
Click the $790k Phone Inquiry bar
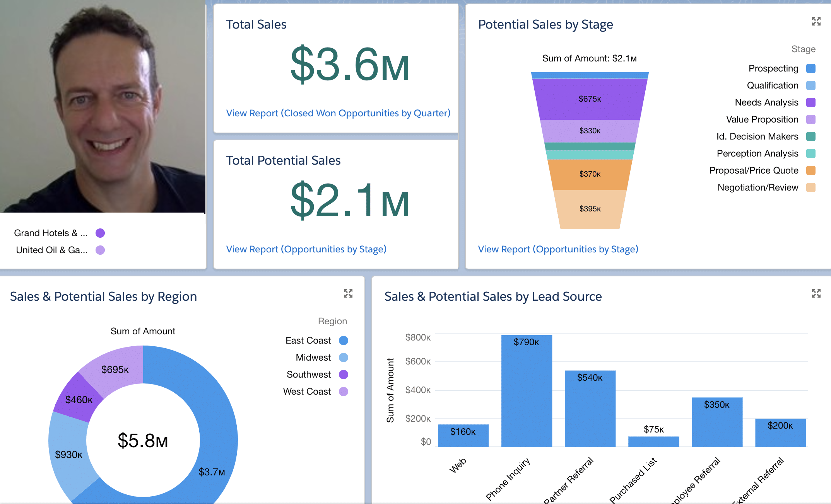(x=527, y=391)
